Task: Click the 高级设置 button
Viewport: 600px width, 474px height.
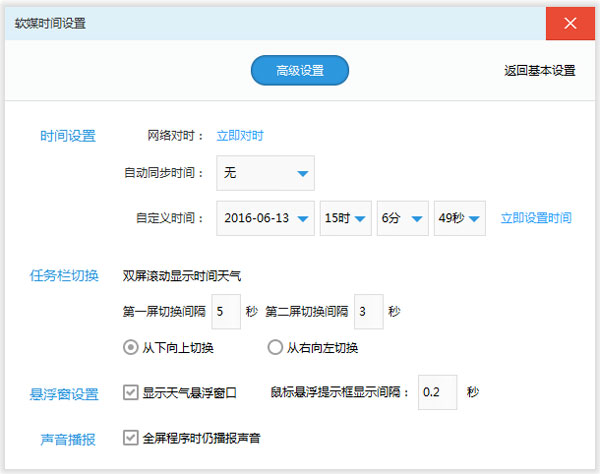Action: [x=300, y=71]
